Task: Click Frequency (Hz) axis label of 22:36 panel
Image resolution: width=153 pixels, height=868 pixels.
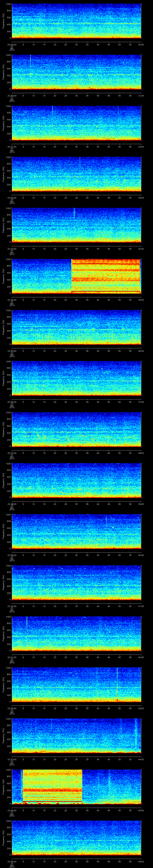Action: (3, 378)
